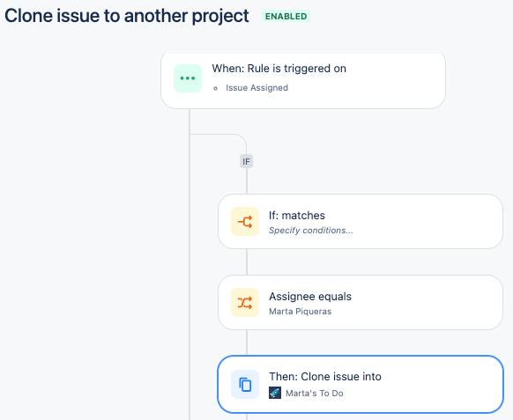Click the Then: Clone issue into heading text
The height and width of the screenshot is (420, 513).
point(325,377)
